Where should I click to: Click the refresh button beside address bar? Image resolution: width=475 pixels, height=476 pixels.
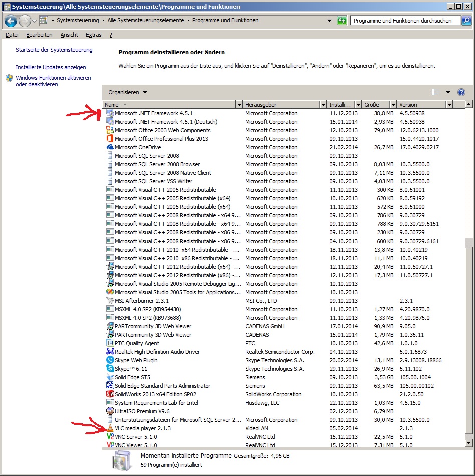click(342, 21)
